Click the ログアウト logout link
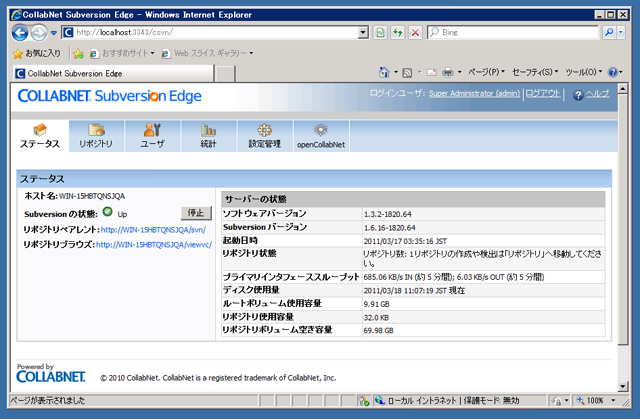 coord(543,93)
